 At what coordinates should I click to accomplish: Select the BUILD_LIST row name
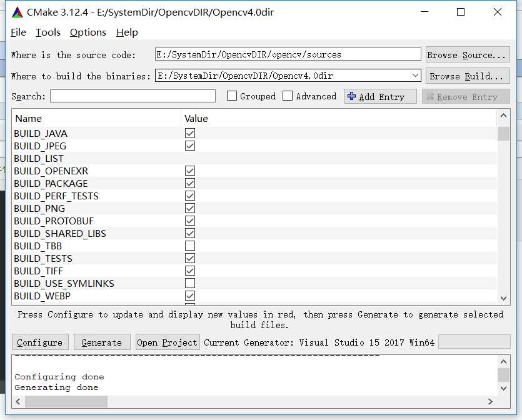pyautogui.click(x=39, y=158)
